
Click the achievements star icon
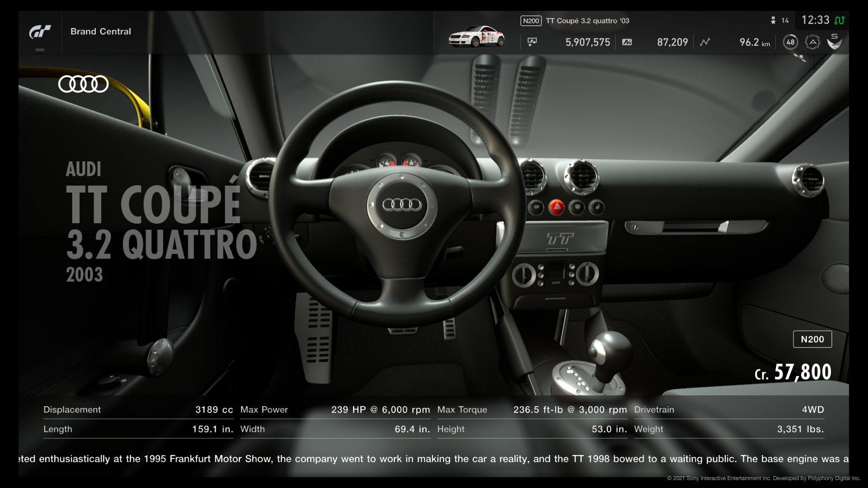(x=773, y=20)
